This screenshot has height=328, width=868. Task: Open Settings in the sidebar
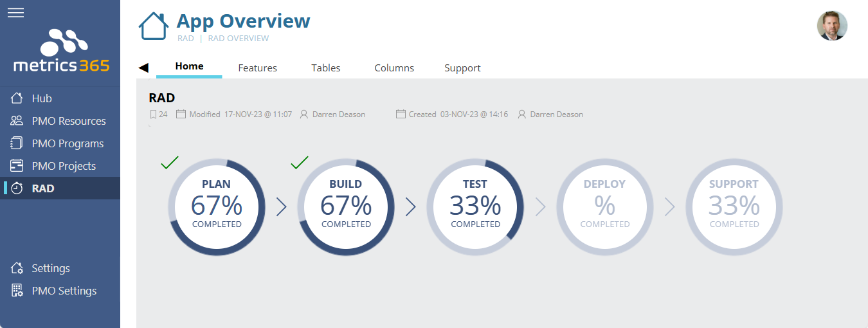click(x=60, y=268)
